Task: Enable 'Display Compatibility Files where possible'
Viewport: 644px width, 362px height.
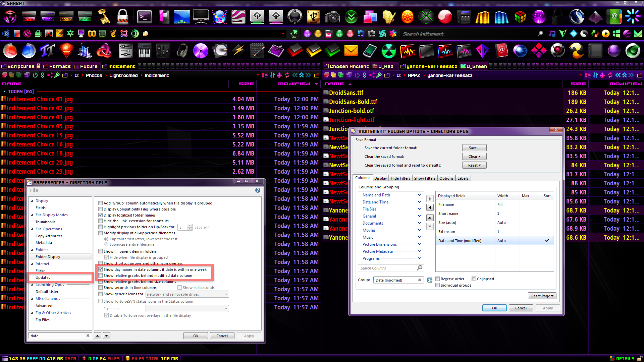Action: pos(100,209)
